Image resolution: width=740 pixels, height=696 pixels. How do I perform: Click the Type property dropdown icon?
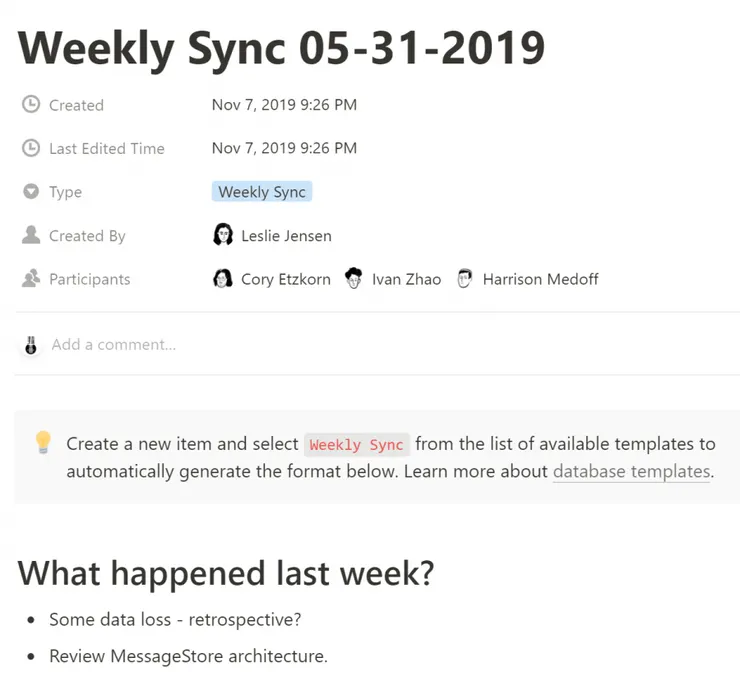(31, 192)
